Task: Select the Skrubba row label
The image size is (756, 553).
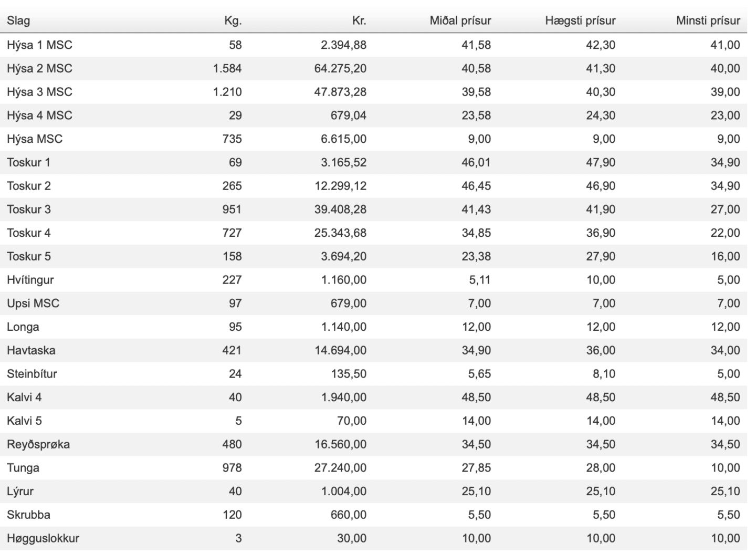Action: click(28, 515)
